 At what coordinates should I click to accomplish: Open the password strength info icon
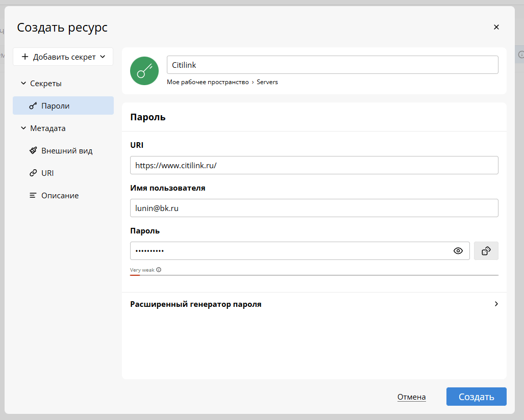(x=159, y=270)
